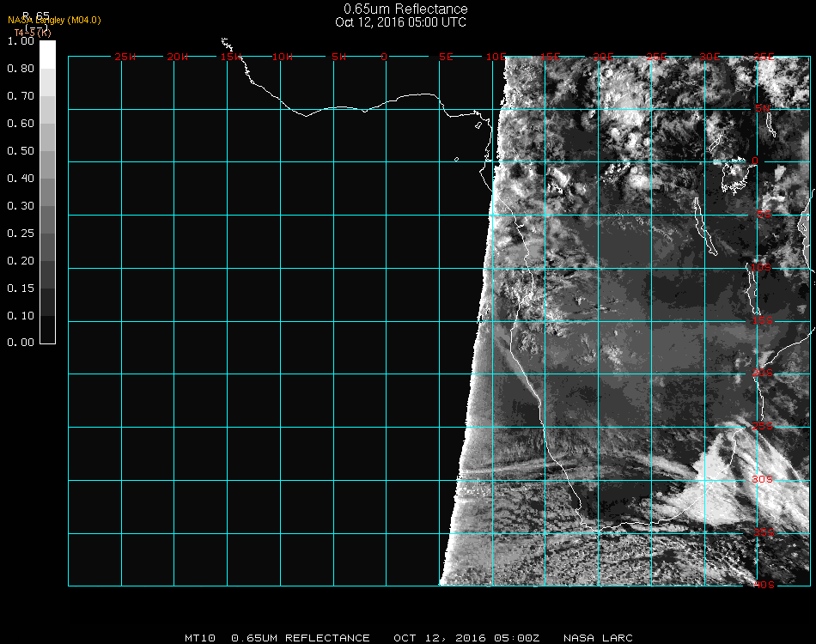Select the "Oct 12, 2016 05:00 UTC" timestamp
Viewport: 816px width, 644px height.
400,22
